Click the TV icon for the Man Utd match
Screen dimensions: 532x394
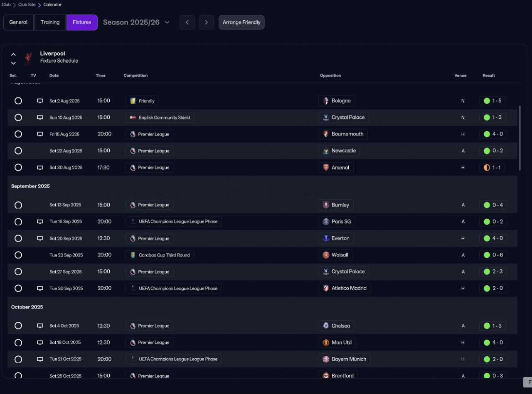point(40,343)
